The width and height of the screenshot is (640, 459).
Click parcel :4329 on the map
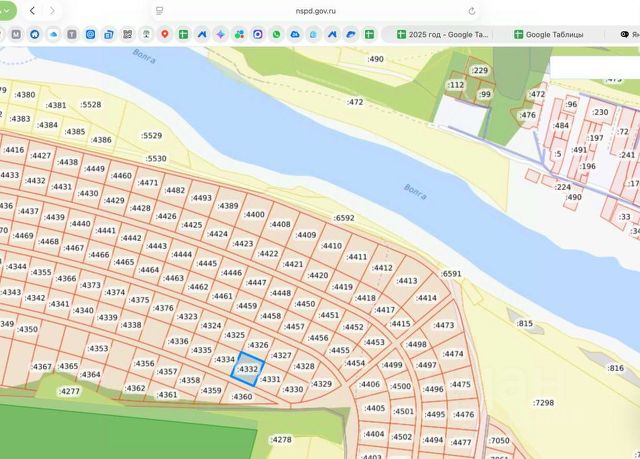pyautogui.click(x=322, y=384)
